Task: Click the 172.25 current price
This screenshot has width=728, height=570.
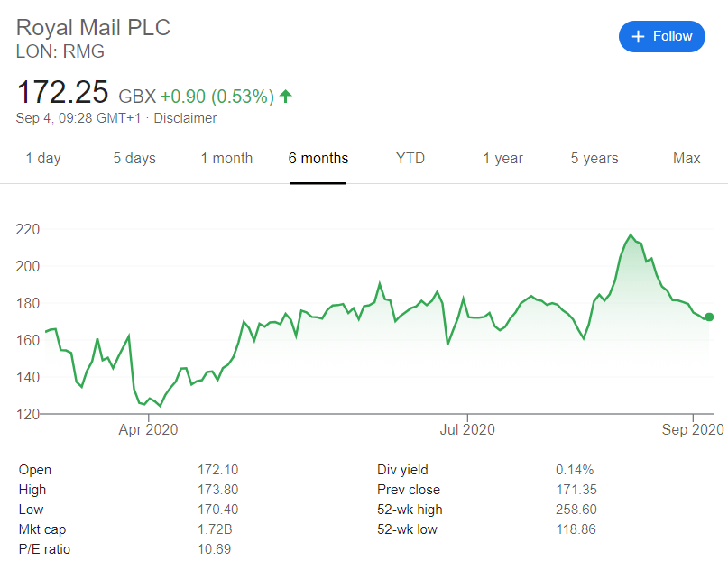Action: pos(63,93)
